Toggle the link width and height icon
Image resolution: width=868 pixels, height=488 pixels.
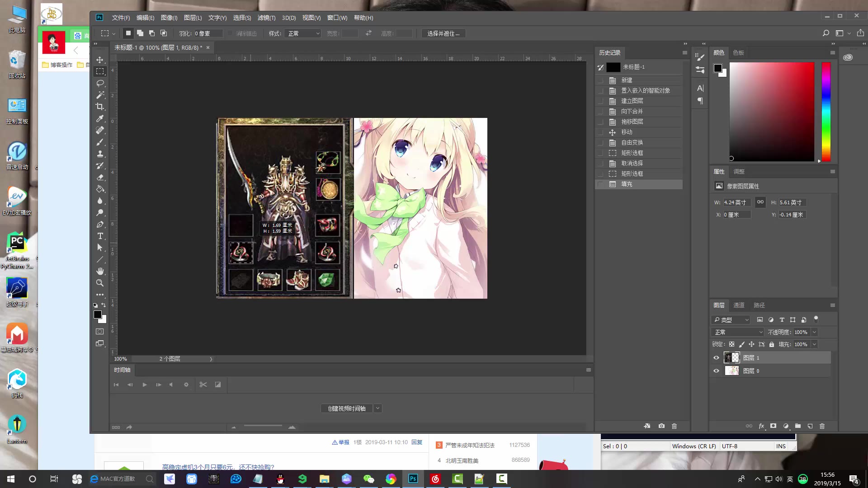[760, 202]
